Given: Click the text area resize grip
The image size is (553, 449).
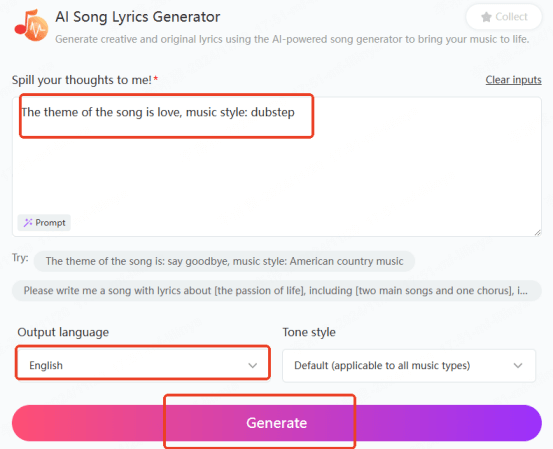Looking at the screenshot, I should tap(537, 232).
